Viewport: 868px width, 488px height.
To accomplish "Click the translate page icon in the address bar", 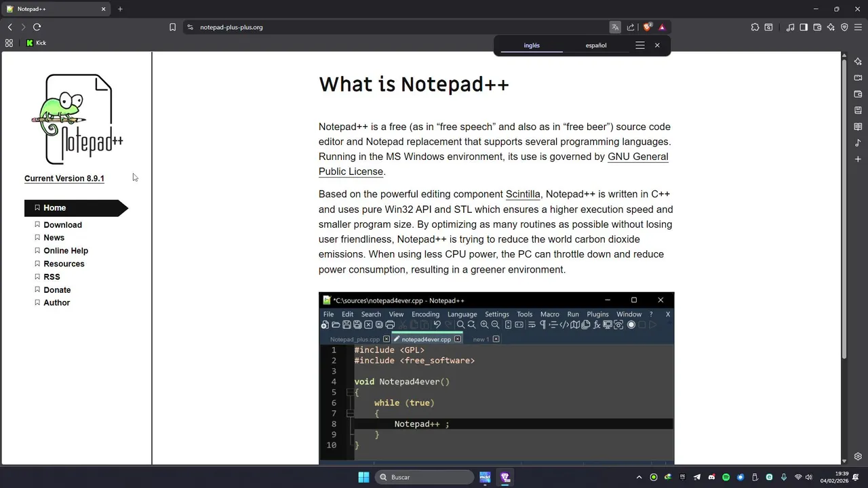I will point(615,27).
